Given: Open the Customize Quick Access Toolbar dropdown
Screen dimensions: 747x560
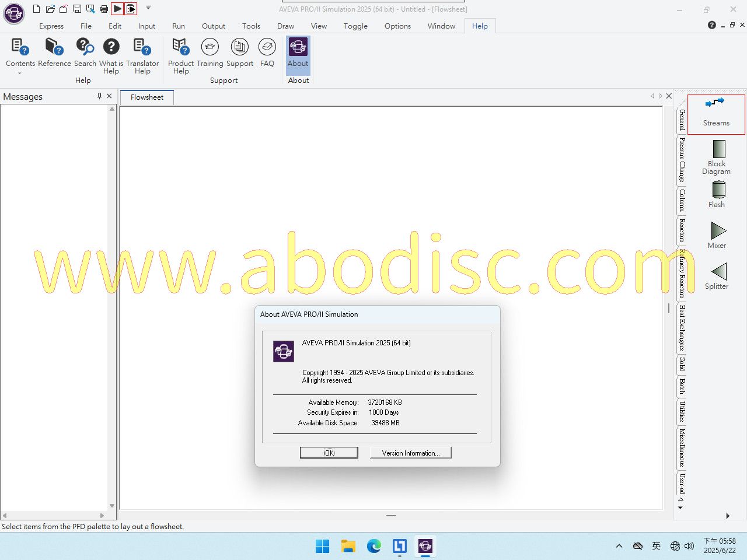Looking at the screenshot, I should (x=148, y=8).
